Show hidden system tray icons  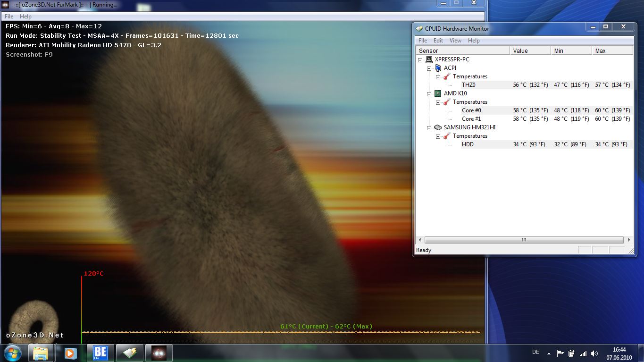[x=549, y=353]
